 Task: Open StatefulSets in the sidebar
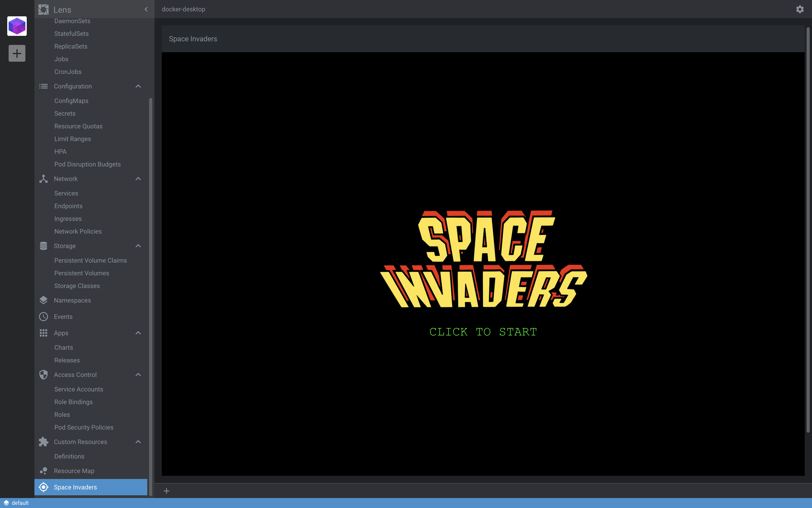pyautogui.click(x=71, y=34)
